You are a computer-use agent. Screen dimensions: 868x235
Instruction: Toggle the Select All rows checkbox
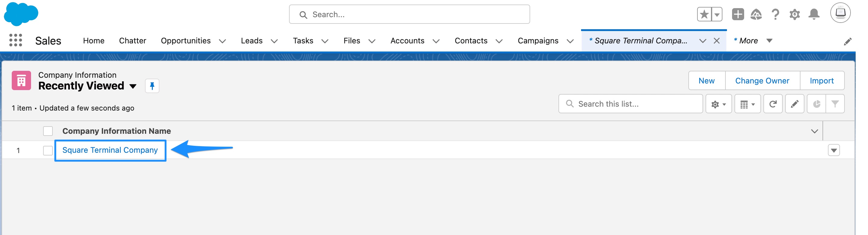tap(48, 131)
